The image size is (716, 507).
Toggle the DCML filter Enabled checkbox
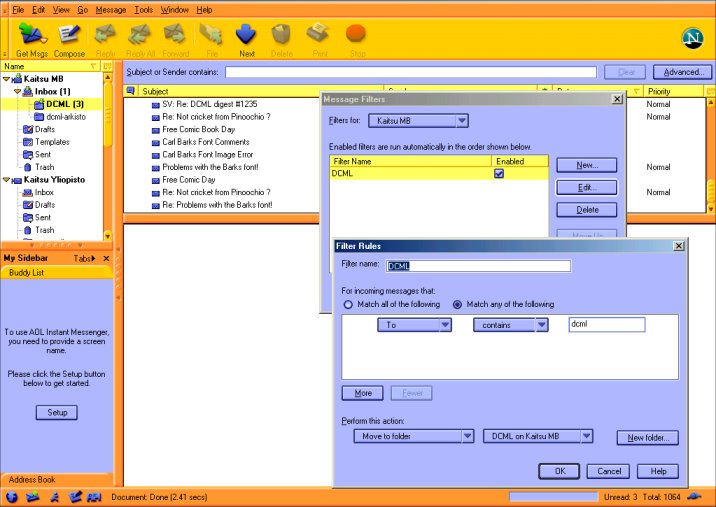(x=499, y=174)
